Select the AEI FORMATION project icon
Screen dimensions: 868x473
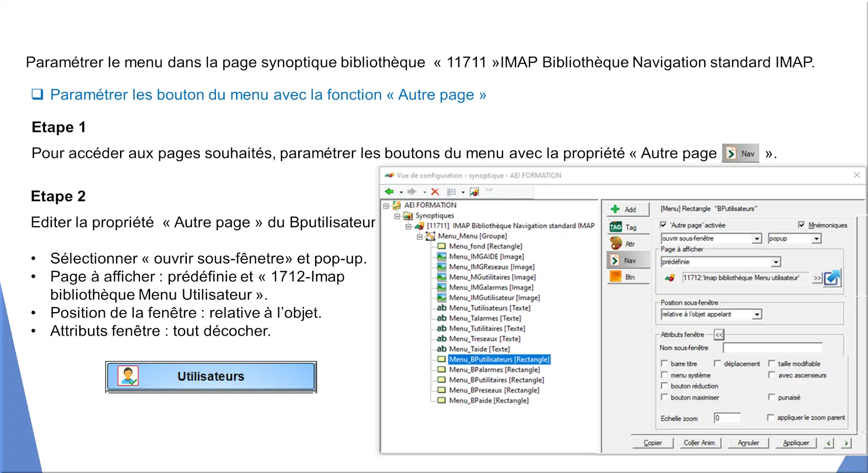[397, 205]
